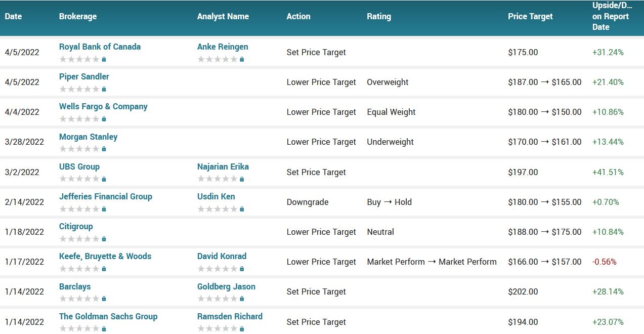Select the Overweight rating cell

click(x=388, y=82)
